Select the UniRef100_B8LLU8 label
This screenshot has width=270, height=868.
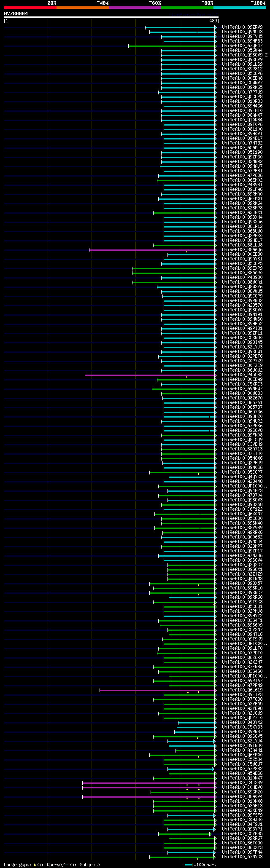(x=242, y=245)
